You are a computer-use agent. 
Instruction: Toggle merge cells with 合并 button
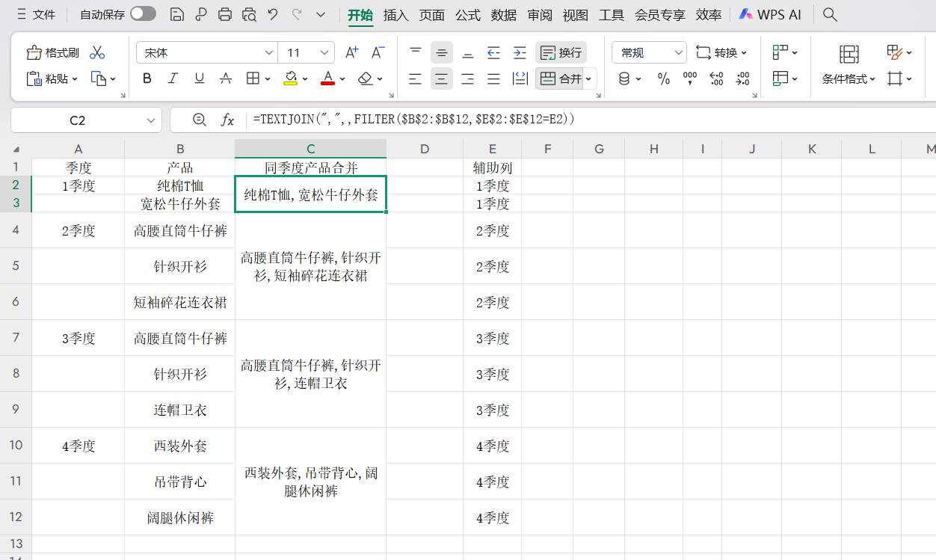pyautogui.click(x=560, y=78)
